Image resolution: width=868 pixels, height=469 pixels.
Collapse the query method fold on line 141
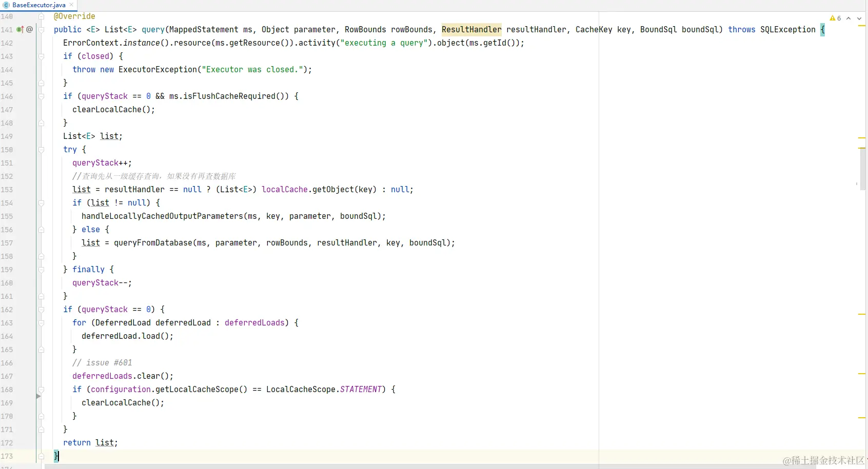coord(41,30)
